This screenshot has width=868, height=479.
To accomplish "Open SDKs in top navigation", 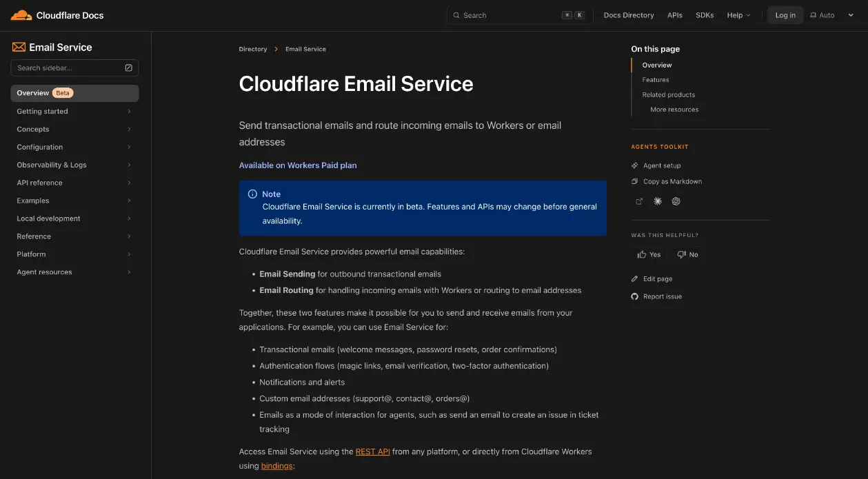I will (x=705, y=15).
